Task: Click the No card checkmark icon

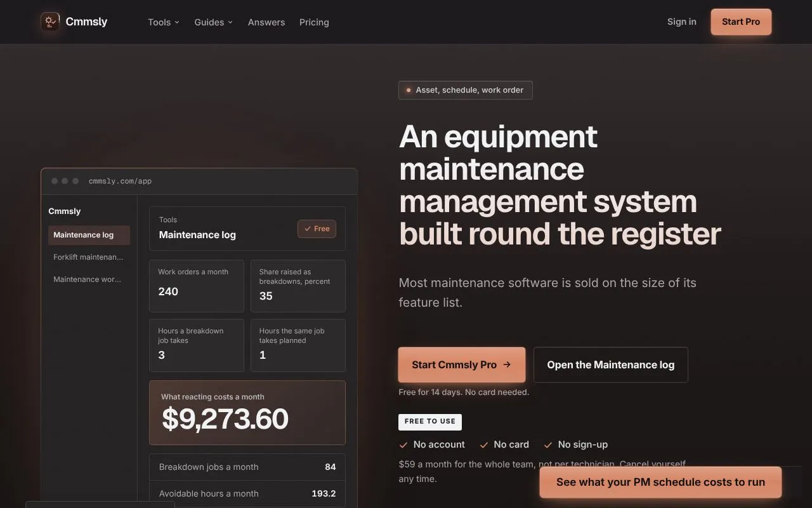Action: tap(484, 444)
